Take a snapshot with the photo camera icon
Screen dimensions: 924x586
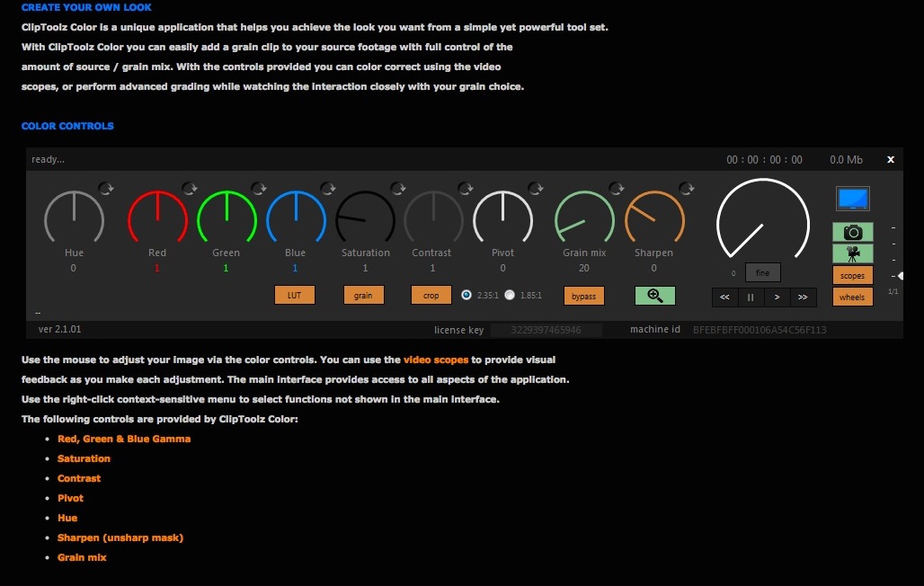click(x=853, y=232)
